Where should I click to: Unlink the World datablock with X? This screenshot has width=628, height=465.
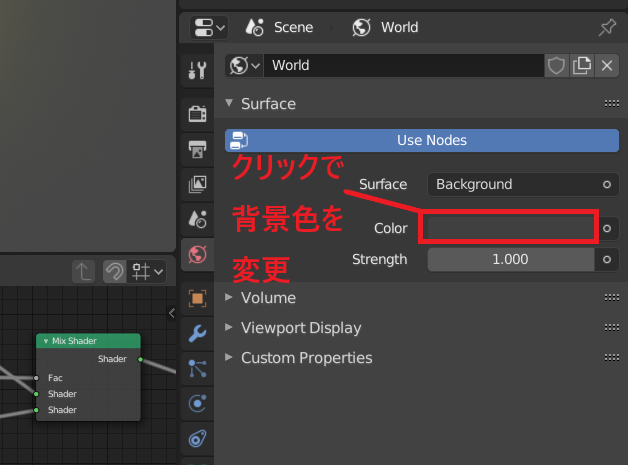(607, 65)
